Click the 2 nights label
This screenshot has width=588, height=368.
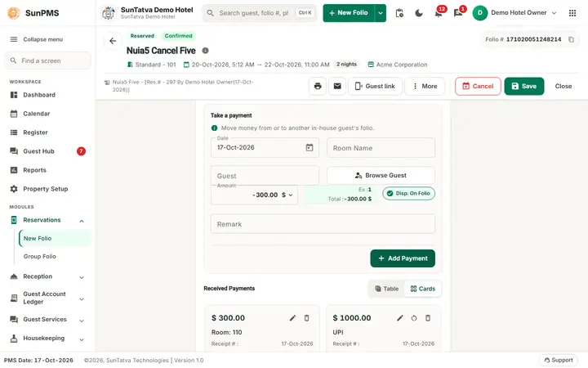tap(346, 65)
